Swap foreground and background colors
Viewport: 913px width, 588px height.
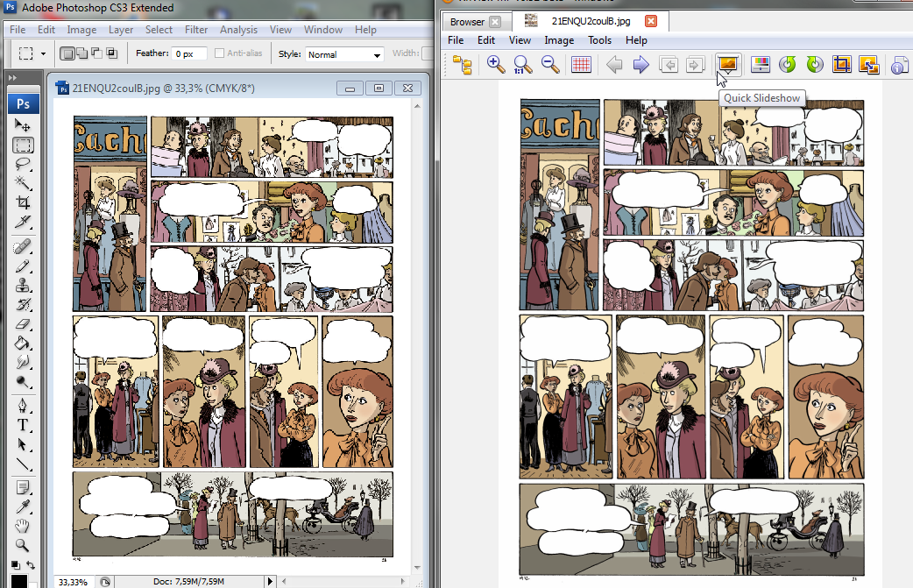tap(31, 564)
